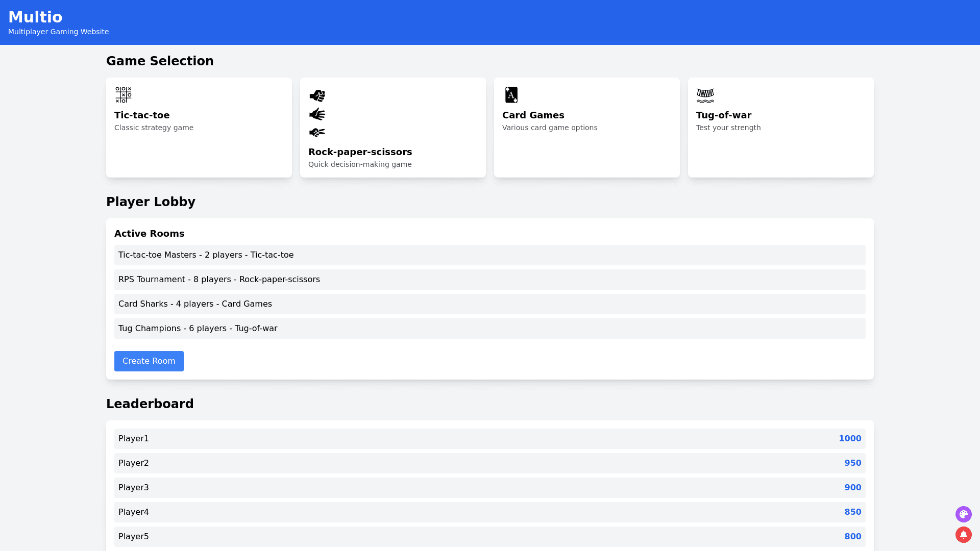This screenshot has height=551, width=980.
Task: Click the Multio site title
Action: click(35, 17)
